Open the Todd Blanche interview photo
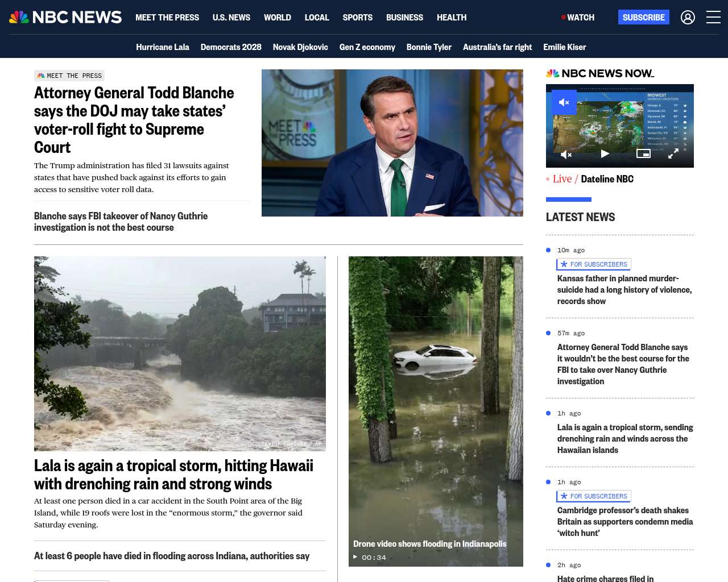The image size is (728, 582). point(392,143)
